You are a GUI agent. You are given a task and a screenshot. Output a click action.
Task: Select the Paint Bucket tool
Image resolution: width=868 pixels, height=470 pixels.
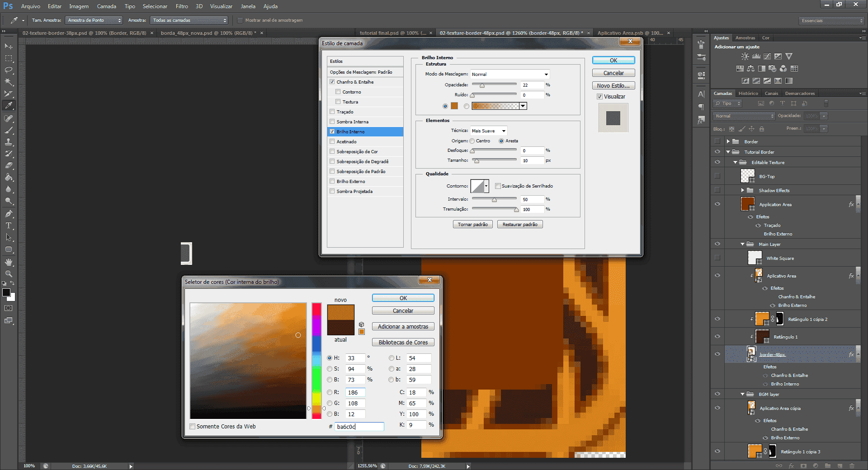tap(9, 177)
